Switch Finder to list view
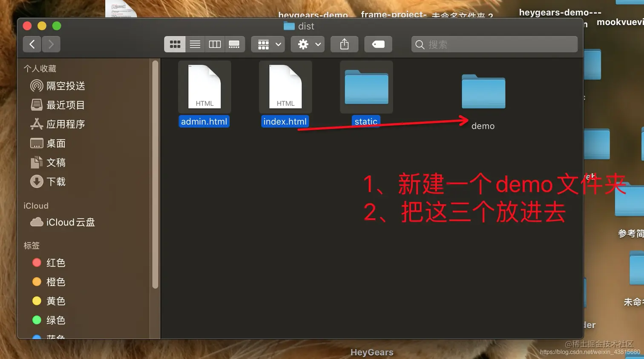644x359 pixels. pos(195,44)
